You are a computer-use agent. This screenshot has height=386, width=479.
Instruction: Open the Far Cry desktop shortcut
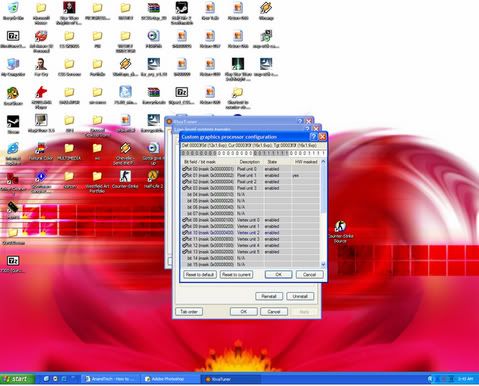coord(41,67)
